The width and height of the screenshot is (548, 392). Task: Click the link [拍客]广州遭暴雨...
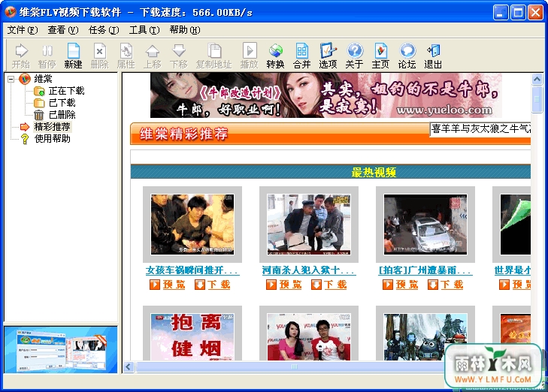(x=425, y=270)
